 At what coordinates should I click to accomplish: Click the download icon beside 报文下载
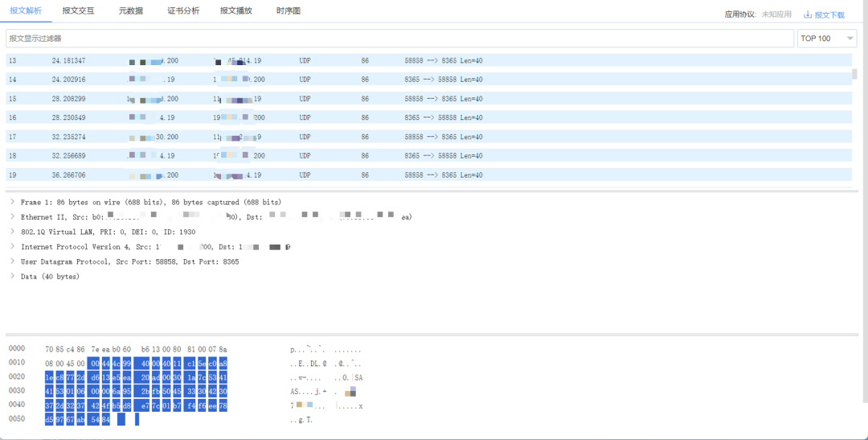[808, 14]
